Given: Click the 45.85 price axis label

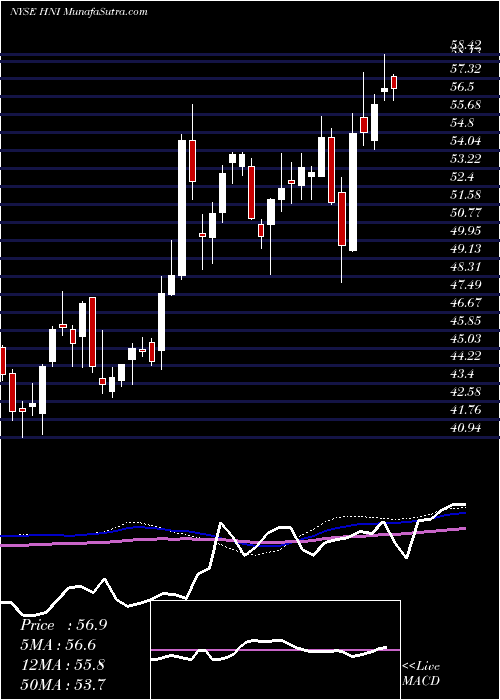Looking at the screenshot, I should coord(466,321).
